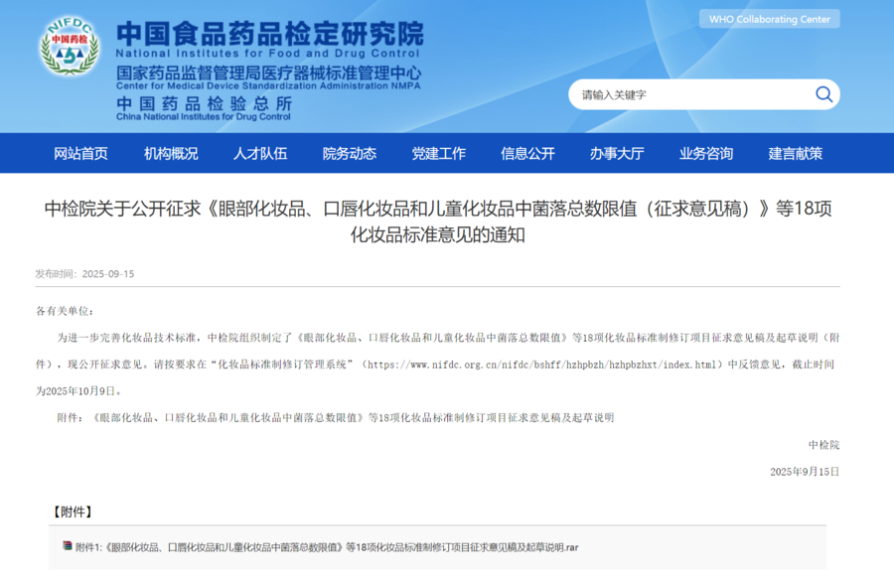This screenshot has height=588, width=894.
Task: Open 建言献策 in the navigation bar
Action: click(x=796, y=153)
